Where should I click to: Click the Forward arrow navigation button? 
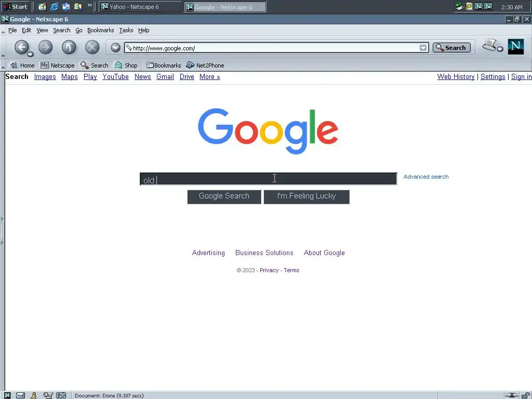(46, 47)
